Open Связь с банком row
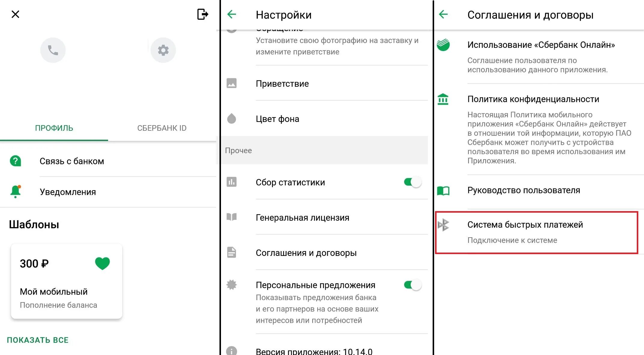This screenshot has width=644, height=355. pyautogui.click(x=108, y=161)
